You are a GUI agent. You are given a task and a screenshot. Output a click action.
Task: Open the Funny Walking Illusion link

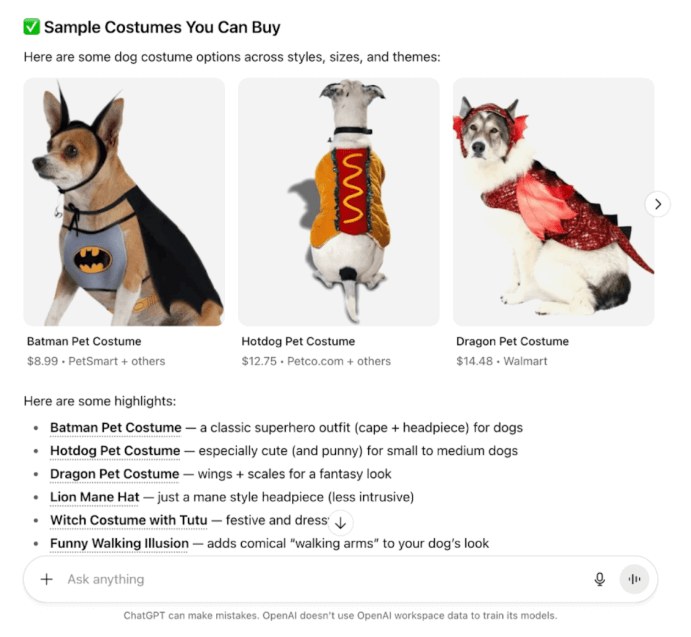click(119, 544)
